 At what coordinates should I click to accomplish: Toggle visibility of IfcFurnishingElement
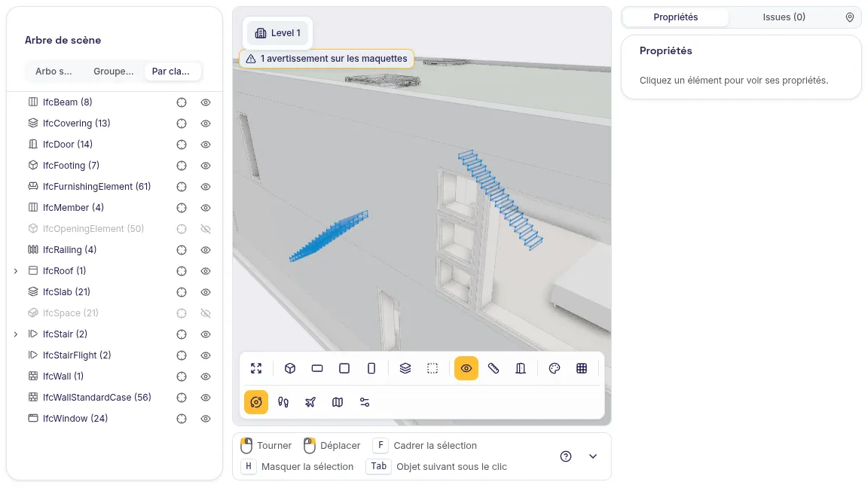coord(206,187)
